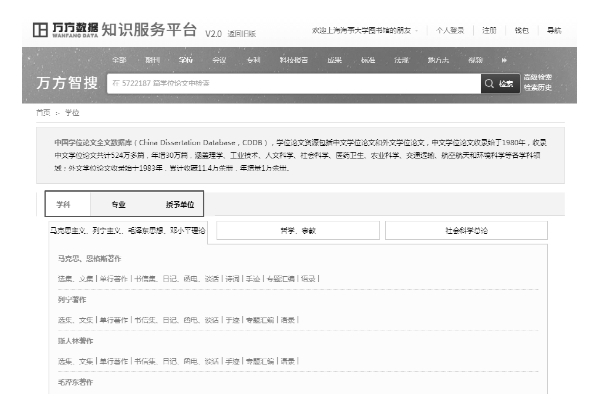This screenshot has height=407, width=608.
Task: Open 手迹 under 列宁著作
Action: click(x=232, y=320)
